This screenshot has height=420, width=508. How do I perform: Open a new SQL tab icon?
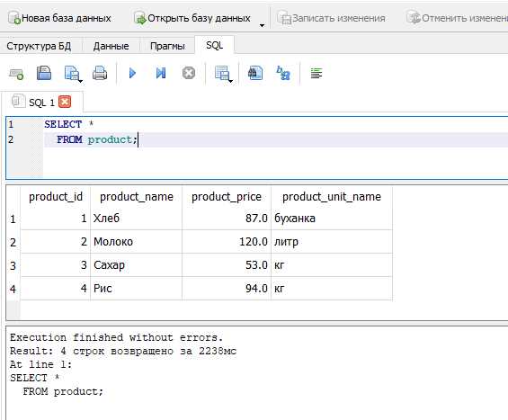click(x=16, y=74)
